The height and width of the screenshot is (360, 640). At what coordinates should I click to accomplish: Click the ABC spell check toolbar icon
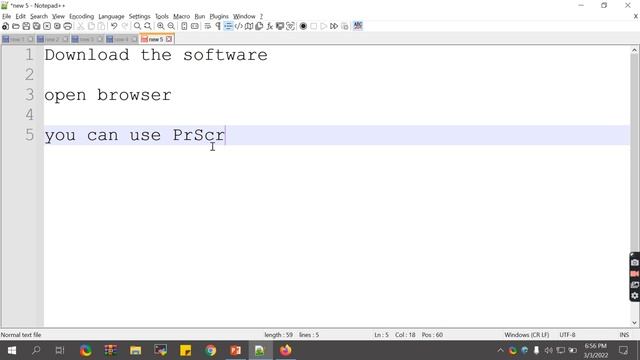(x=358, y=26)
